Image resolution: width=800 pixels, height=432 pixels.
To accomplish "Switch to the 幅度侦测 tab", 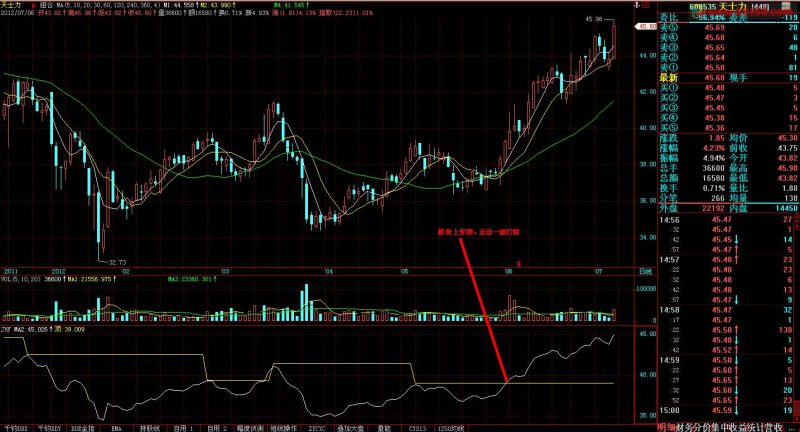I will 250,428.
